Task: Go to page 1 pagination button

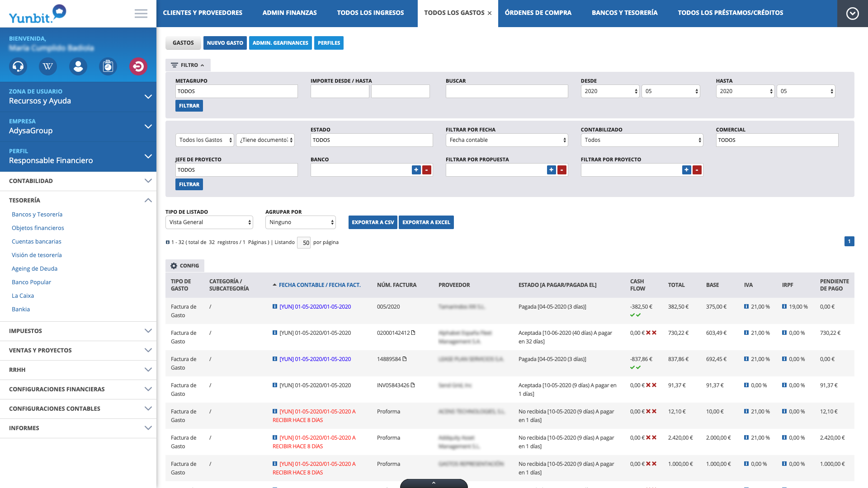Action: pos(849,241)
